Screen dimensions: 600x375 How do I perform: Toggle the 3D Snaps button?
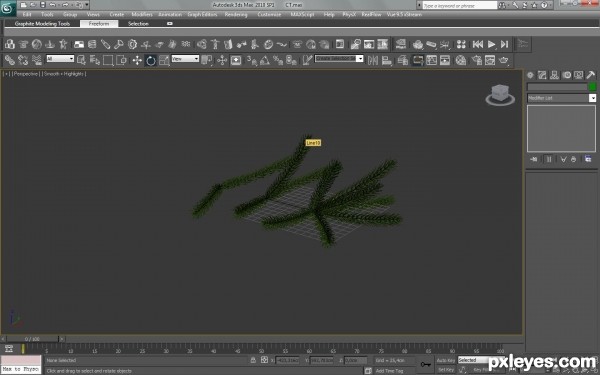point(251,60)
